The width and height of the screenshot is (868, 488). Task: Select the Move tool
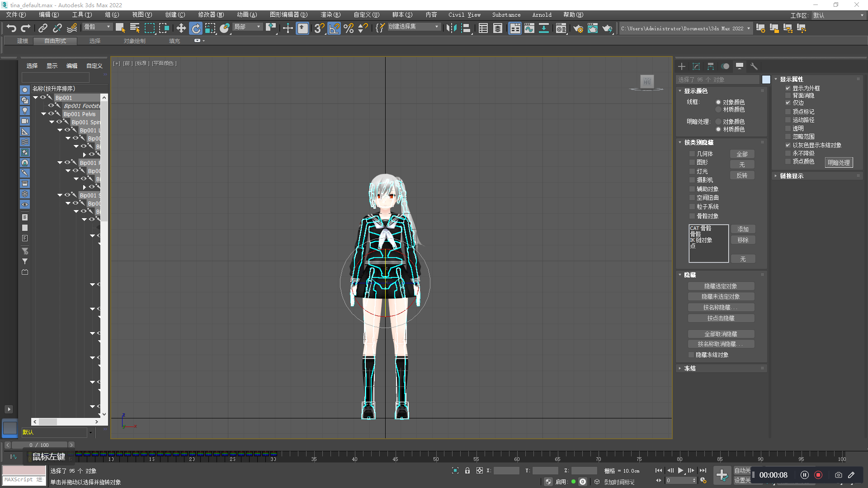click(181, 28)
